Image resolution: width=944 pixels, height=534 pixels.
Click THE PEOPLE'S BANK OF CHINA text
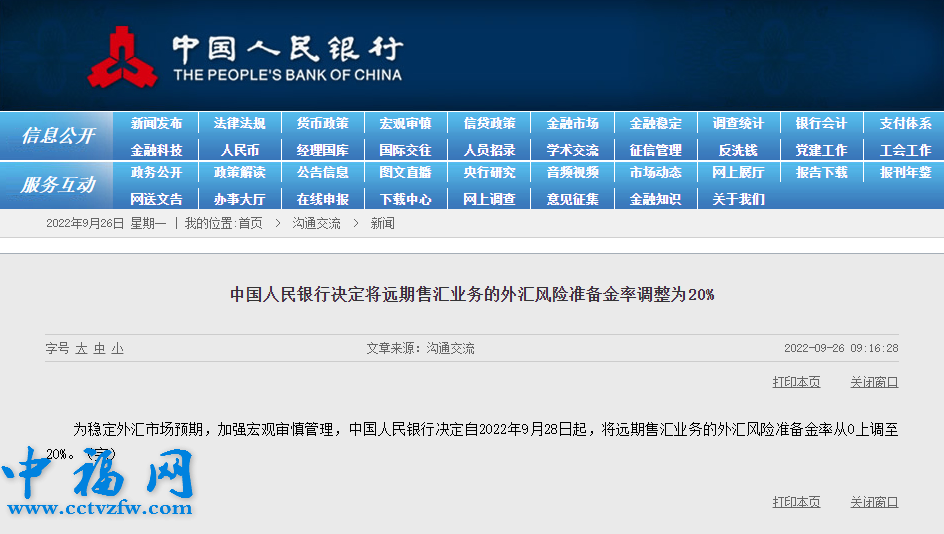288,75
